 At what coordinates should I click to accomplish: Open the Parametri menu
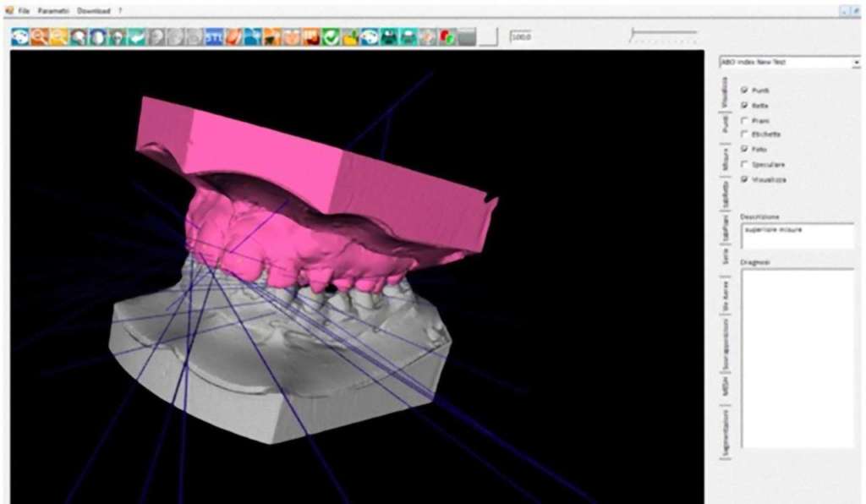[x=52, y=10]
